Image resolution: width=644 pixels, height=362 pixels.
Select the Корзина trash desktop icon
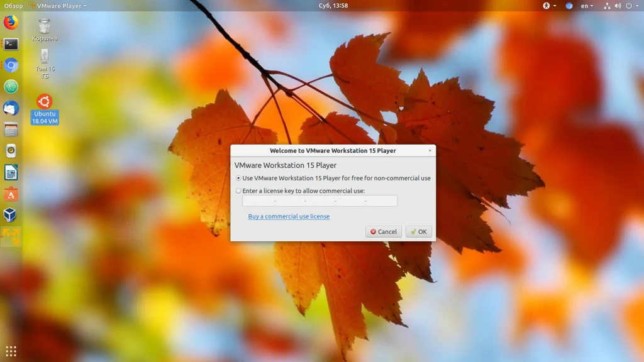coord(45,30)
